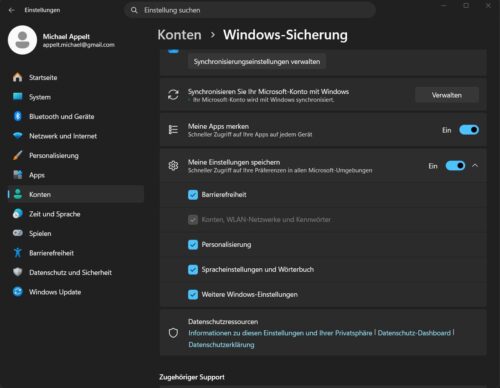Click the appelt.michael@gmail.com account email
The image size is (500, 388).
[x=79, y=45]
